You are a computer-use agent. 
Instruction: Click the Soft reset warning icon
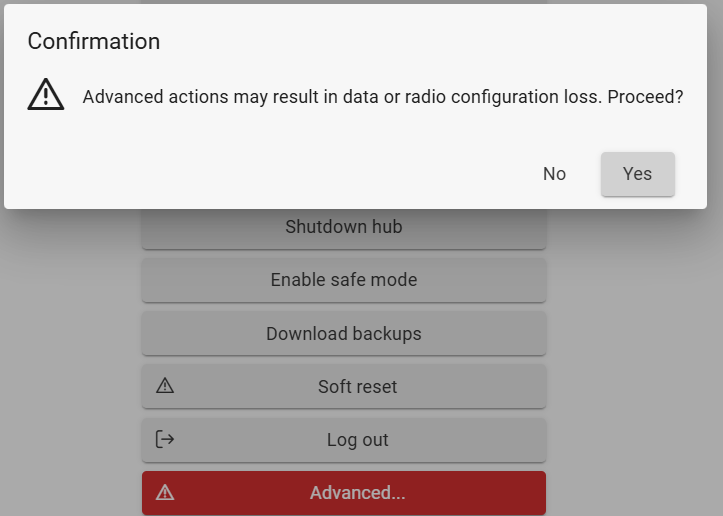click(165, 386)
